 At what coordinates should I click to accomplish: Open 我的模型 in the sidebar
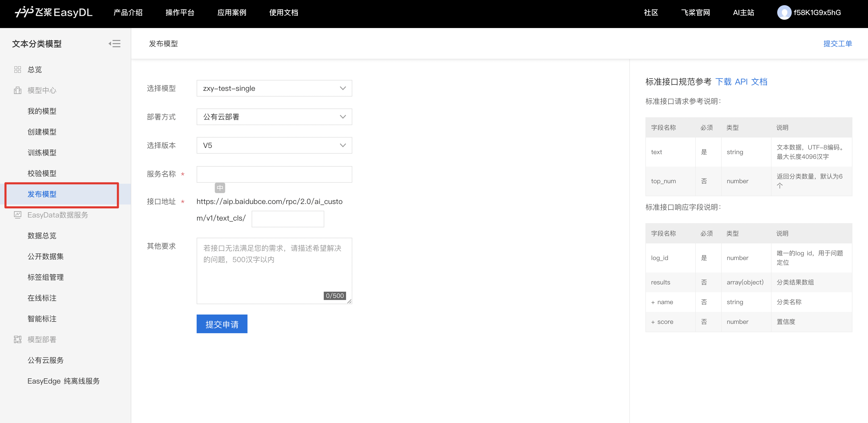point(42,111)
